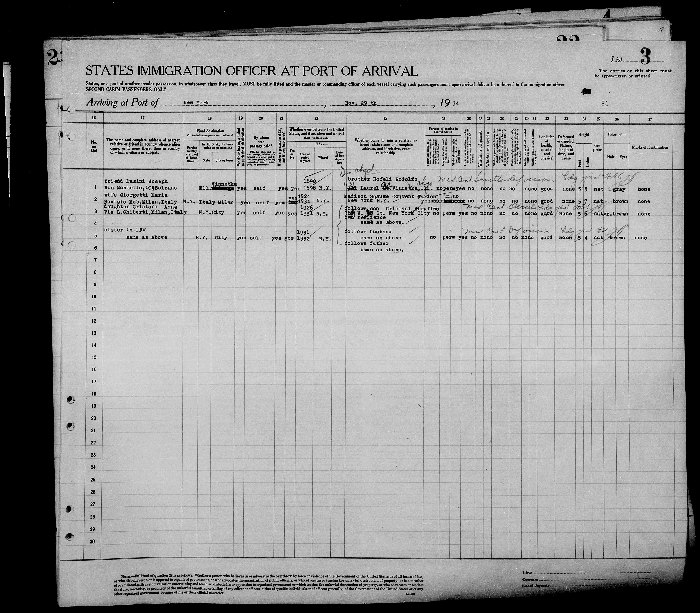Select the page number '61'
This screenshot has width=700, height=613.
click(x=605, y=103)
